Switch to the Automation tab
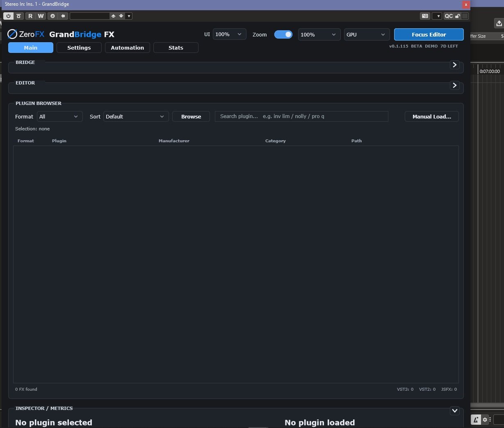This screenshot has width=504, height=428. [x=128, y=48]
